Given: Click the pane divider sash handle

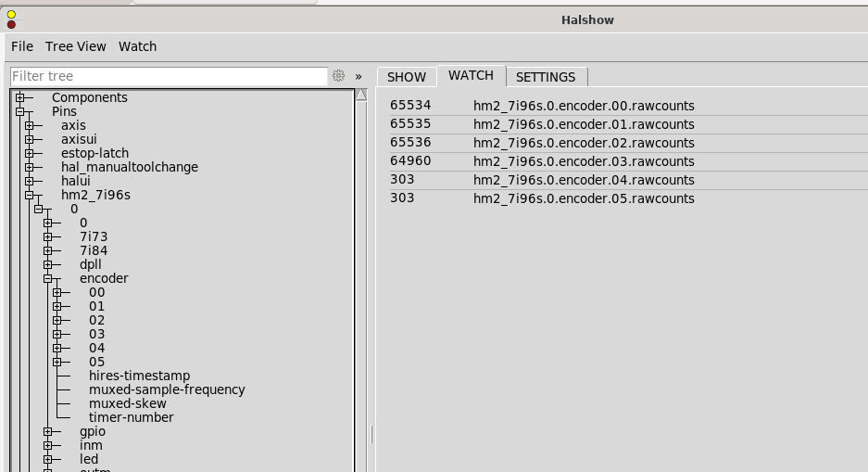Looking at the screenshot, I should 371,434.
